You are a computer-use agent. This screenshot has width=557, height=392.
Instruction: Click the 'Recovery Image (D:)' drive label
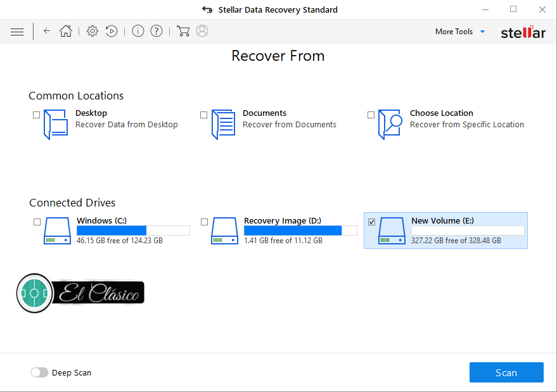(x=283, y=220)
